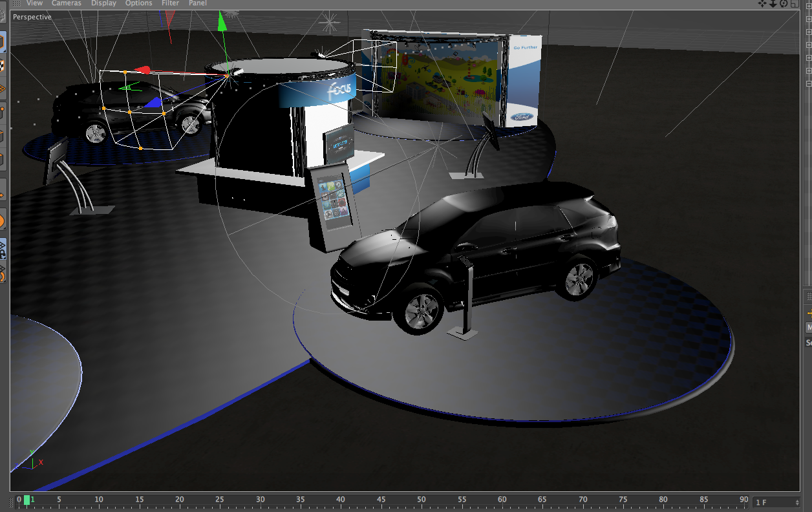This screenshot has height=512, width=812.
Task: Open the Filter viewport menu
Action: (170, 3)
